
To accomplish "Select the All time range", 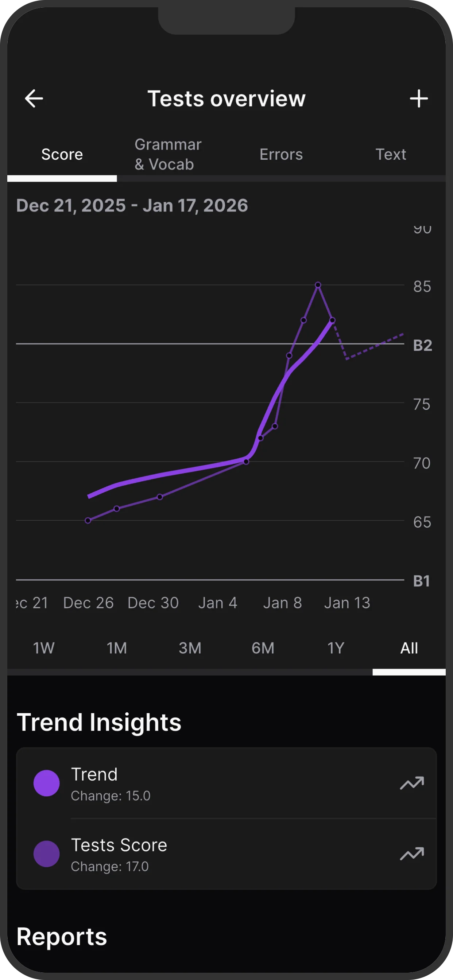I will (409, 648).
